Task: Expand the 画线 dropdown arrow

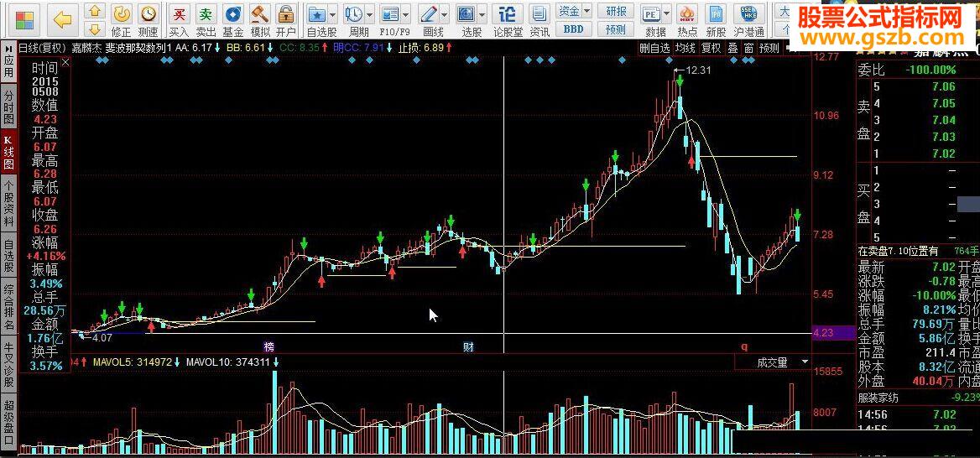Action: tap(444, 13)
